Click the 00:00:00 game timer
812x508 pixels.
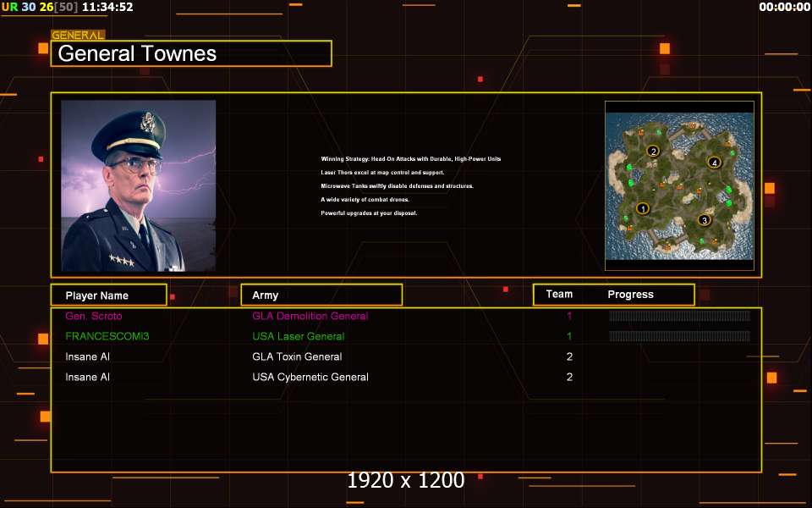point(784,7)
